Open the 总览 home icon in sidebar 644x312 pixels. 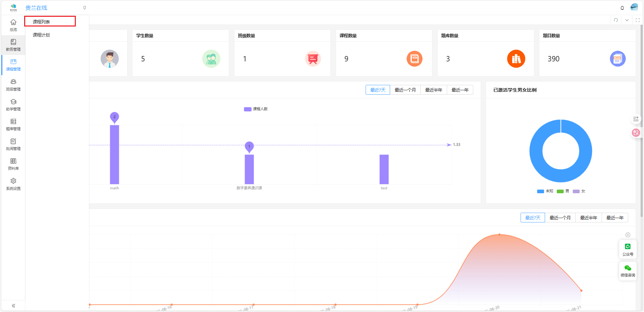point(13,25)
